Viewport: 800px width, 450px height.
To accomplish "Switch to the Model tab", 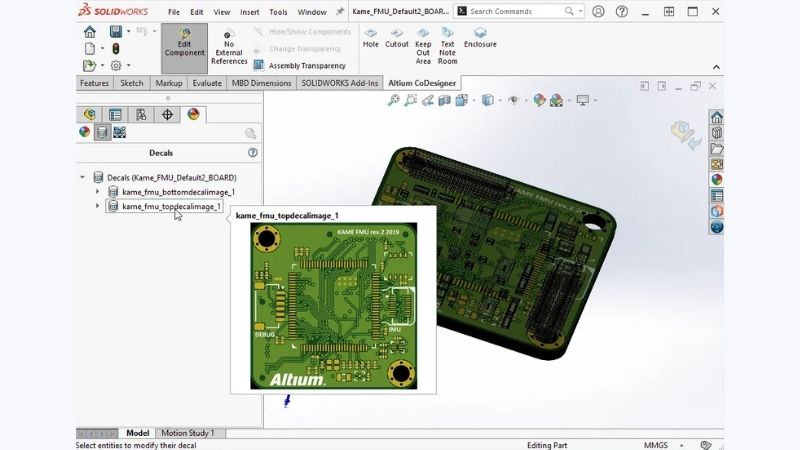I will click(137, 433).
